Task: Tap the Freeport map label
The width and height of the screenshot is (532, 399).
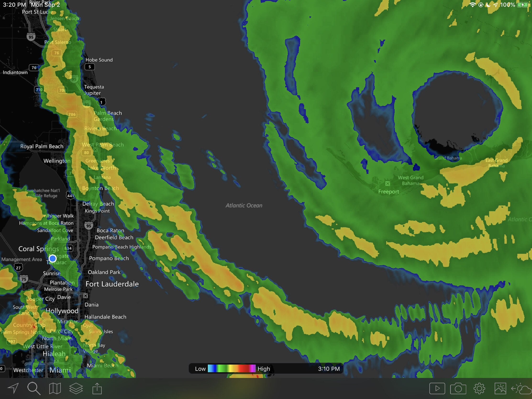Action: [388, 192]
